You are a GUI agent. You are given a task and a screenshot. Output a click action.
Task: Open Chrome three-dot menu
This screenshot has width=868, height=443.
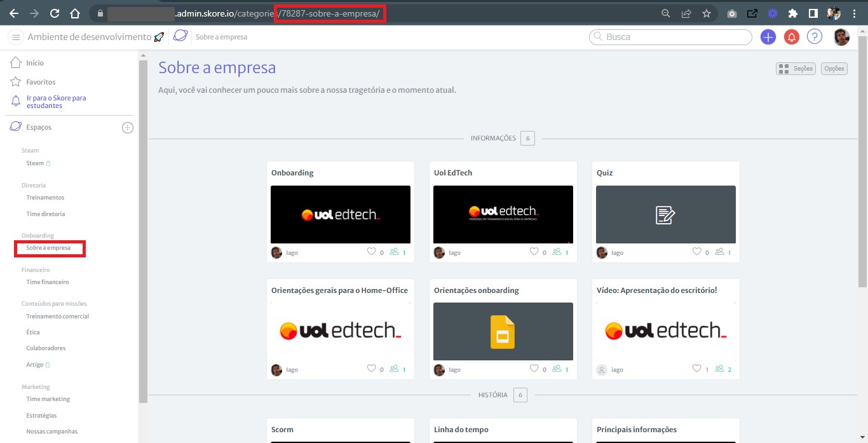click(855, 13)
